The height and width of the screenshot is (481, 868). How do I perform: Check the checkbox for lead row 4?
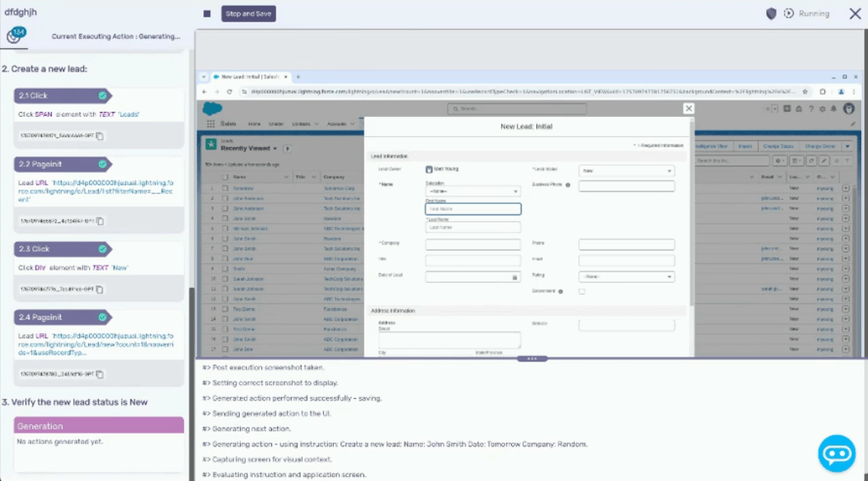[225, 218]
